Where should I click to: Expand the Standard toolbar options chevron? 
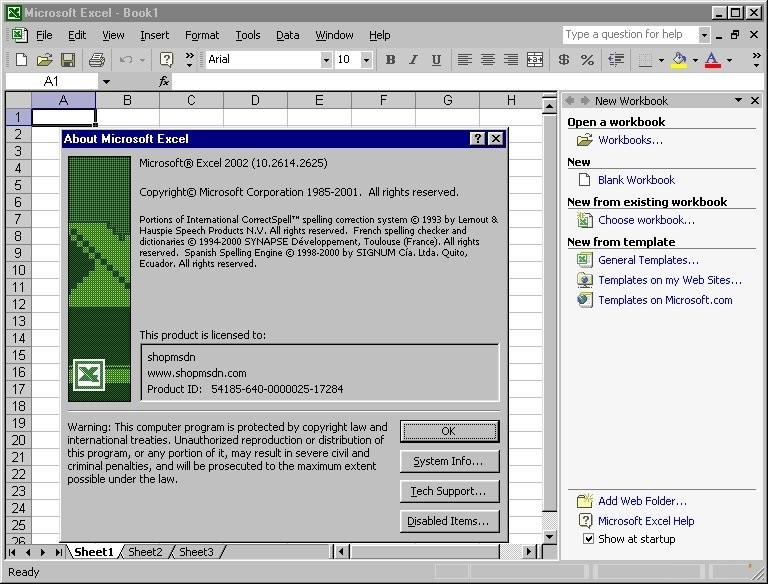(190, 60)
